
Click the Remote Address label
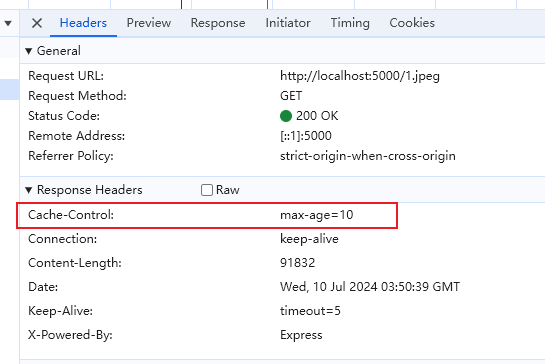tap(76, 136)
